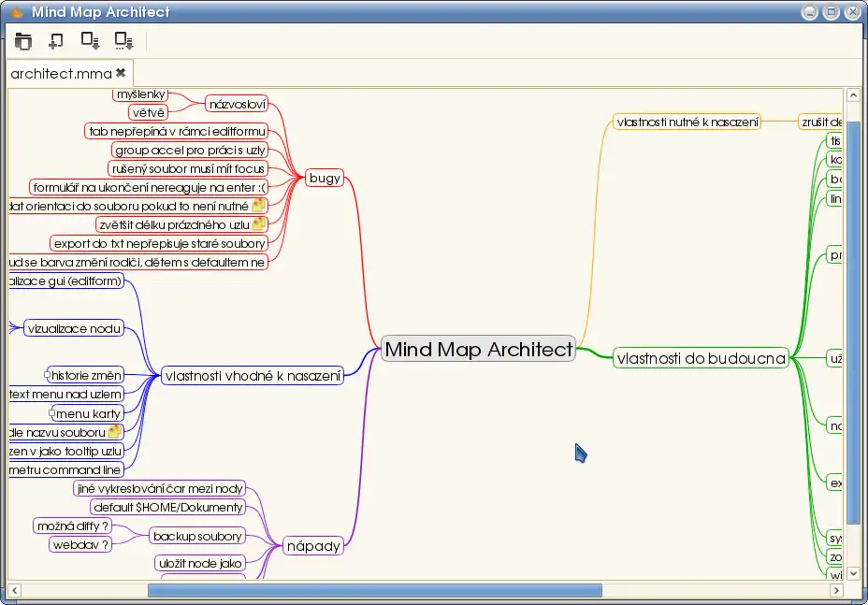Save mind map as a new file
The image size is (868, 605).
(123, 41)
